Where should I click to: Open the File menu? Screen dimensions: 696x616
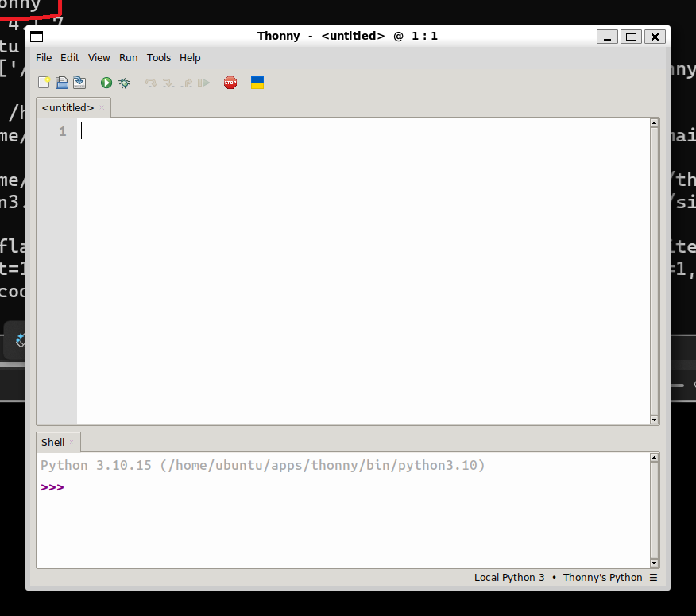tap(44, 58)
